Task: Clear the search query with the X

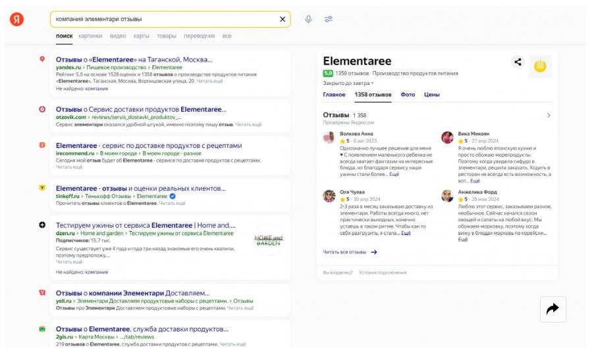Action: [283, 19]
